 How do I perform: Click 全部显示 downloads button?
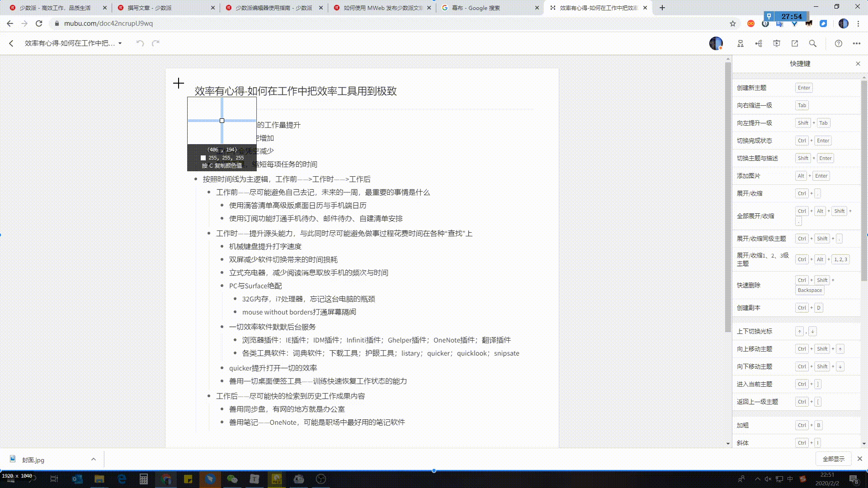tap(834, 459)
